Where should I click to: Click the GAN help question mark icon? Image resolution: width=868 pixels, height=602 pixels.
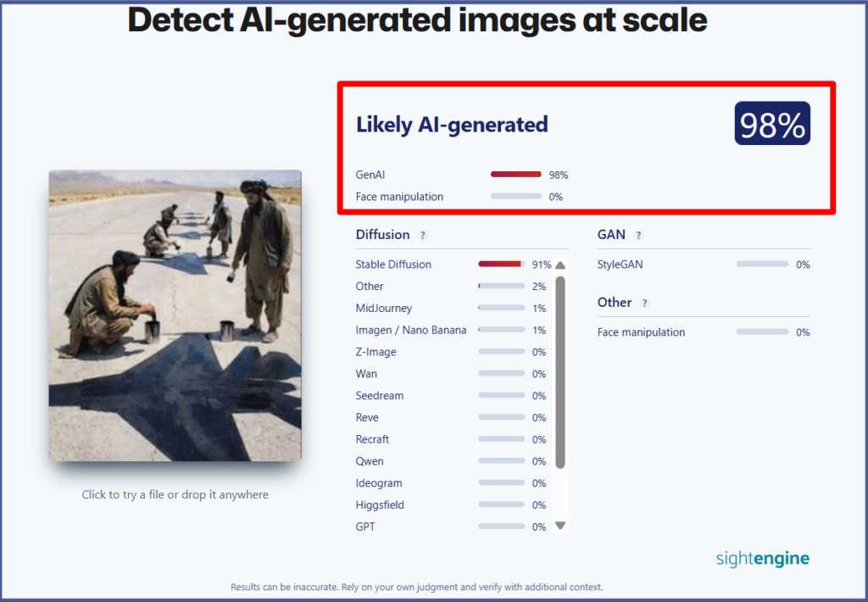click(638, 236)
